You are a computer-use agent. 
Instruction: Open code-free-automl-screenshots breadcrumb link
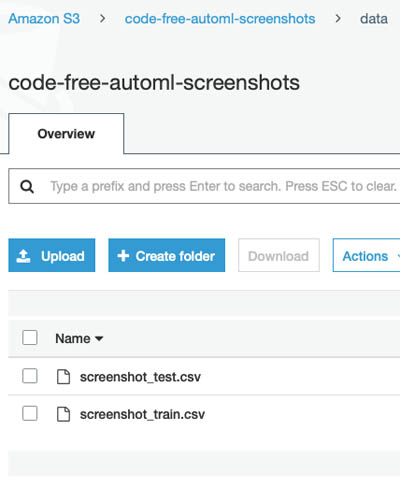[x=220, y=19]
